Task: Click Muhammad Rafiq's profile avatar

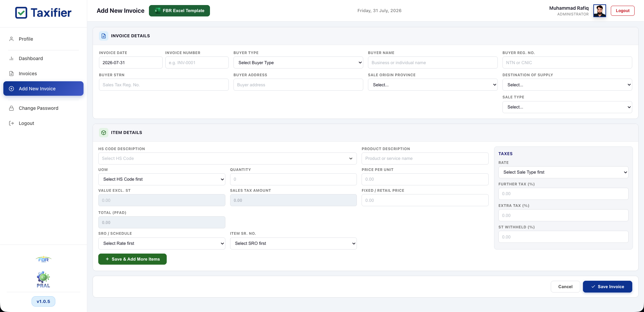Action: 600,11
